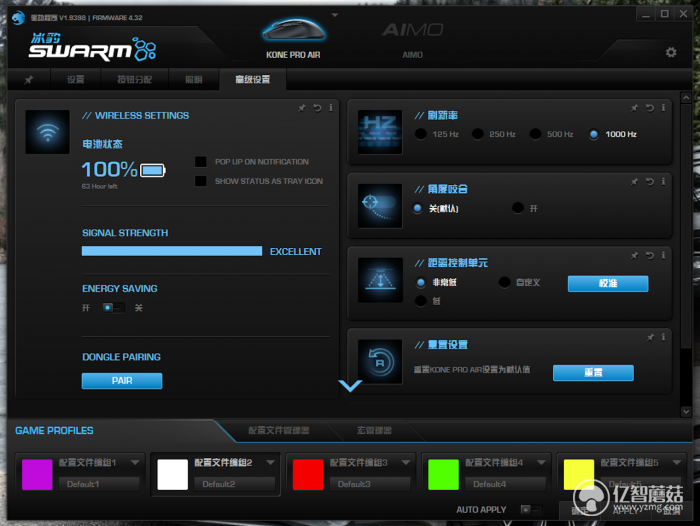Click the ROCCAT panther logo icon

click(18, 18)
